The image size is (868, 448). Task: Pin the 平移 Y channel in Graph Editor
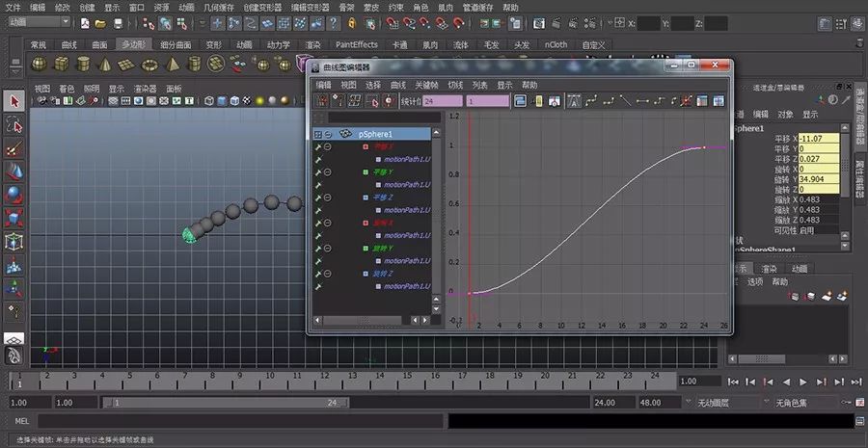[318, 172]
